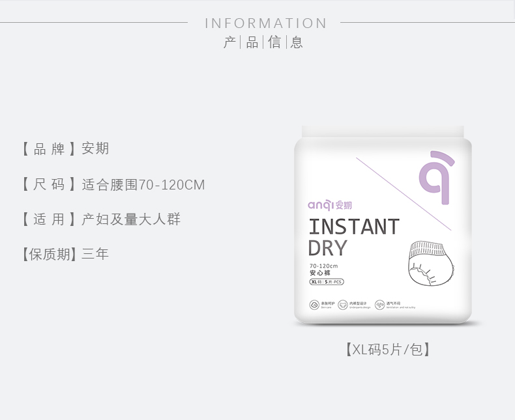Click the 安心裤 product name on package

(x=319, y=273)
